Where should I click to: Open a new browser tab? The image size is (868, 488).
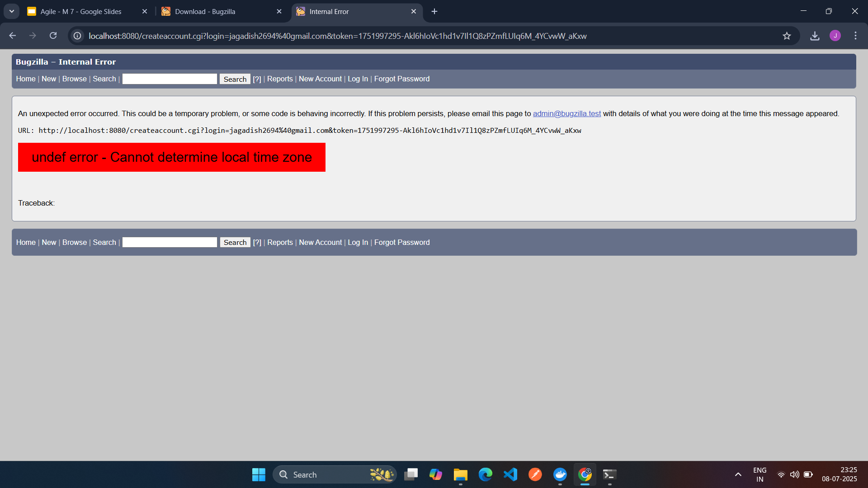coord(434,11)
